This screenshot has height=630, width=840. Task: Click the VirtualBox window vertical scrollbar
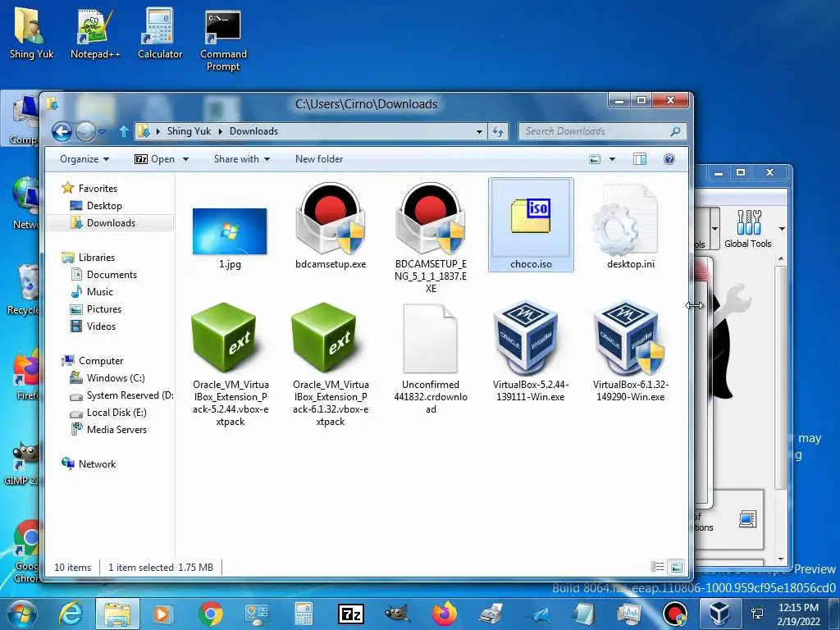point(781,409)
